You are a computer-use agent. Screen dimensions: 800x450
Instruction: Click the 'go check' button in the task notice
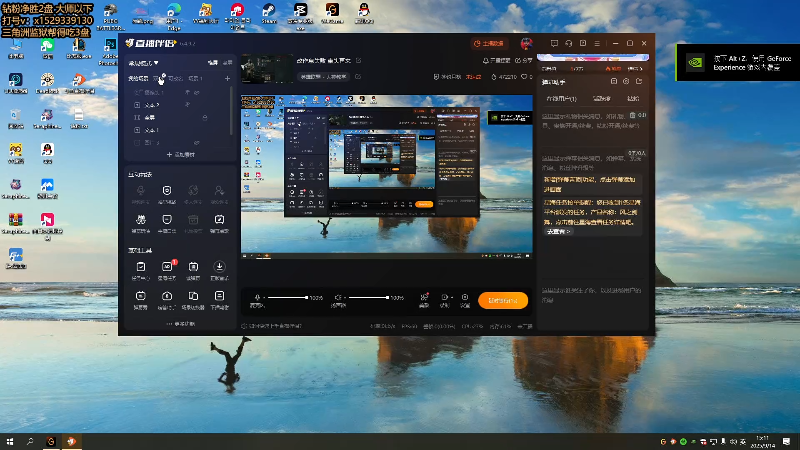click(x=558, y=232)
